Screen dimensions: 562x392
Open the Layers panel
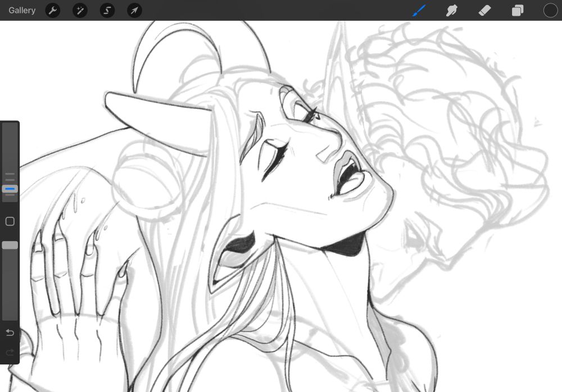[518, 11]
